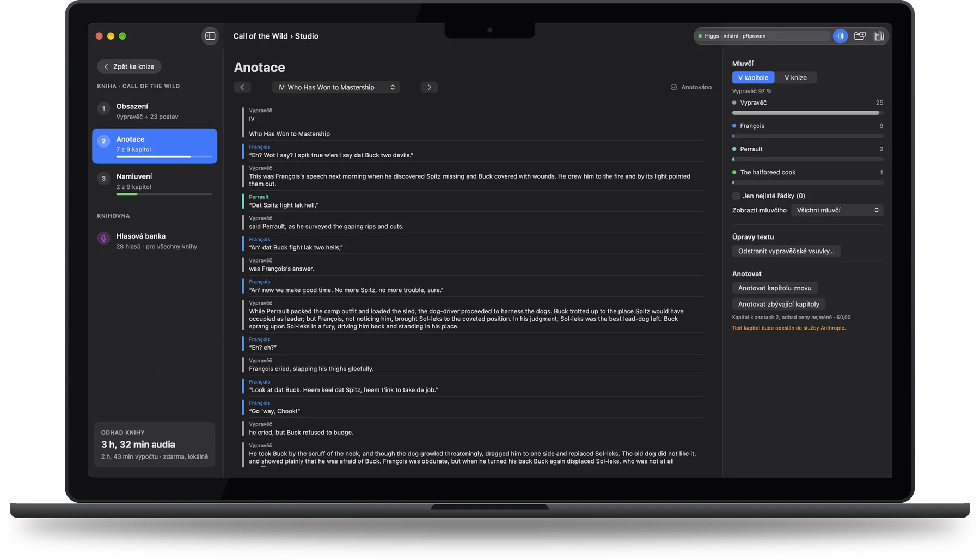Click line “Eh? eh?”
The image size is (980, 560).
[263, 348]
